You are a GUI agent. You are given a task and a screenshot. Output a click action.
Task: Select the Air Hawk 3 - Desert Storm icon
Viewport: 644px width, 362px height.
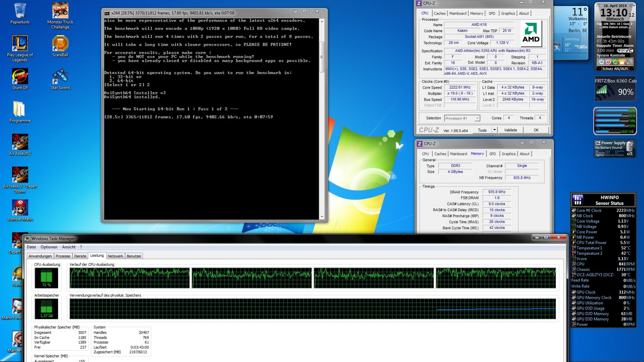20,180
